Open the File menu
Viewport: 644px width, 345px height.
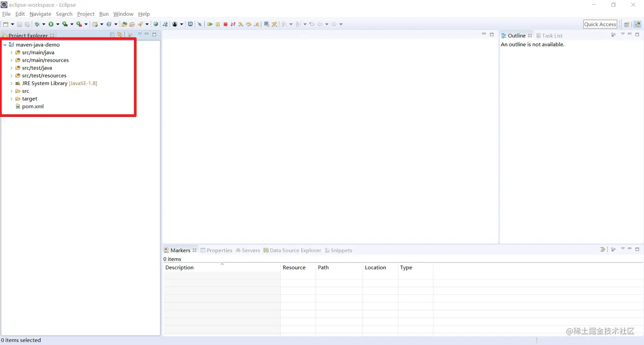coord(6,14)
